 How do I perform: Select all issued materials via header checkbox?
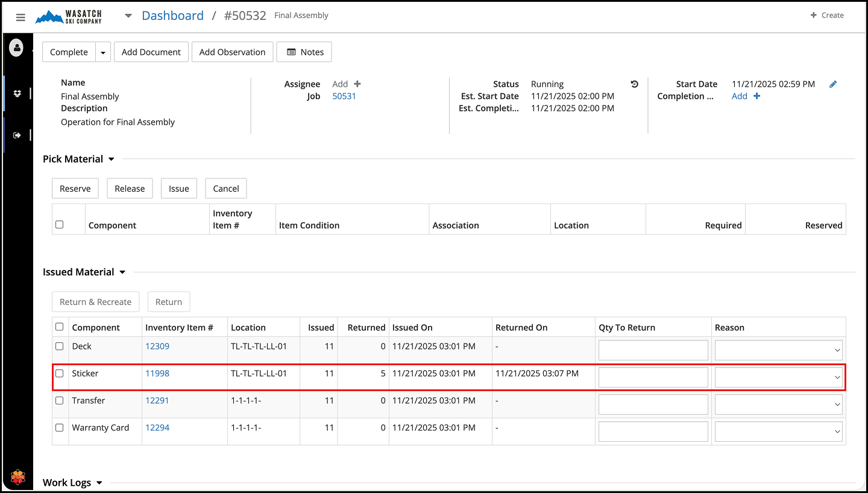[x=59, y=327]
